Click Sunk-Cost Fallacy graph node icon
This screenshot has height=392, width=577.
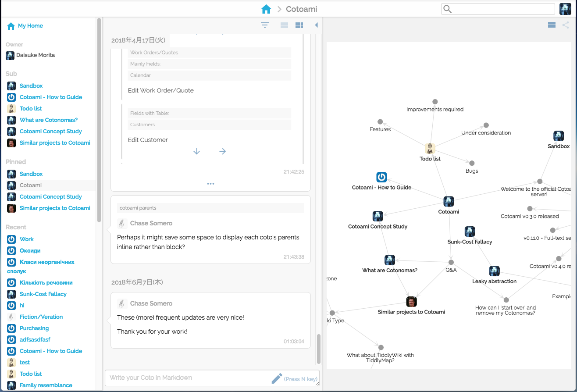470,232
